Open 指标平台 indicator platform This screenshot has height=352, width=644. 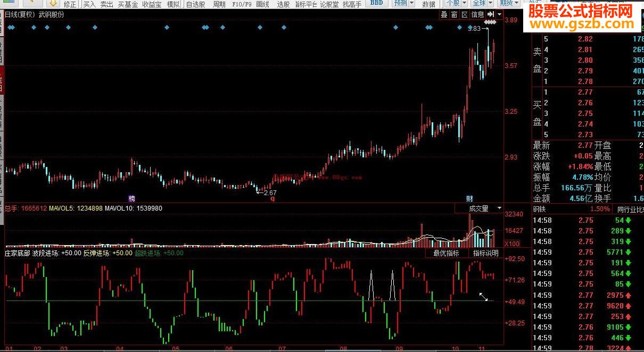[x=306, y=4]
